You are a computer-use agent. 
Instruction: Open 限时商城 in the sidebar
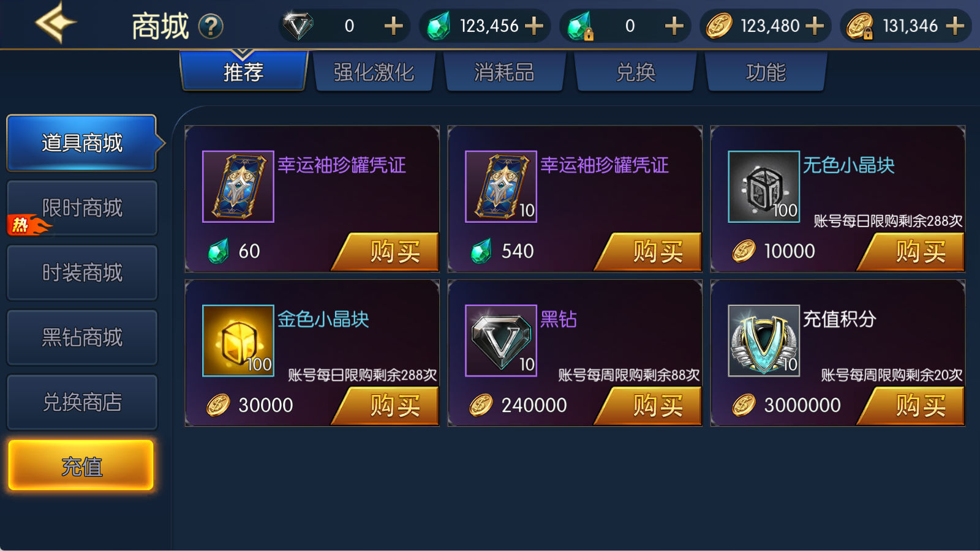tap(82, 208)
